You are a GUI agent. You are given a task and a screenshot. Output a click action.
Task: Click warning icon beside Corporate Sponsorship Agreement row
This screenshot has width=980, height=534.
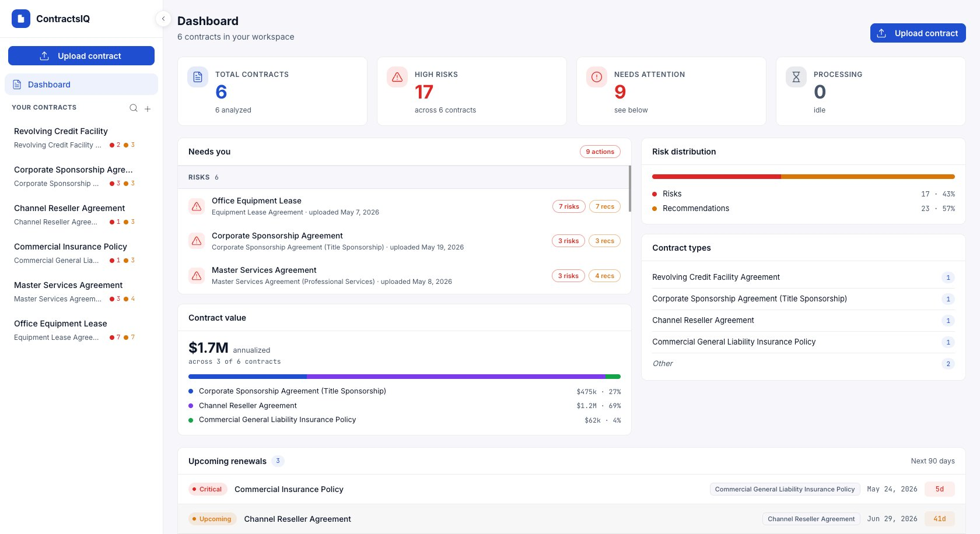point(197,241)
